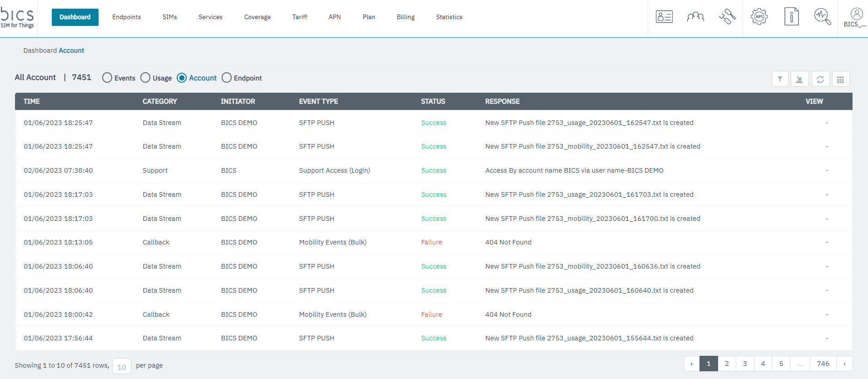
Task: Switch to the Endpoints tab
Action: click(126, 17)
